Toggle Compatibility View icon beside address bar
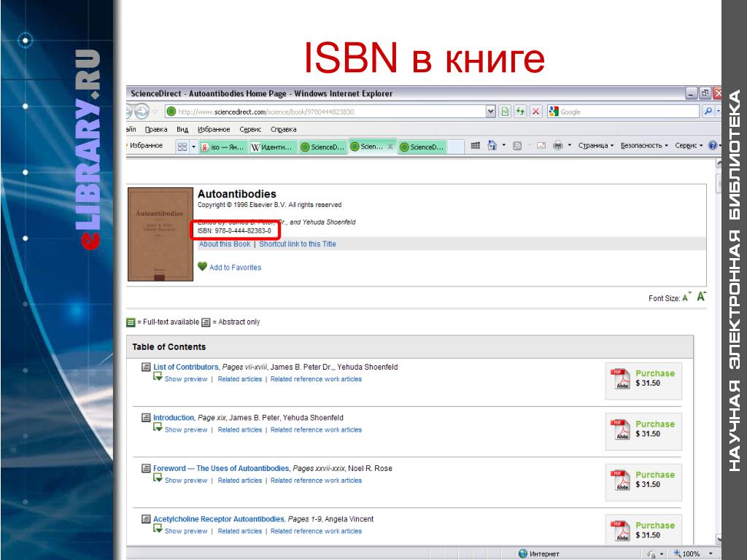Viewport: 747px width, 560px height. pyautogui.click(x=505, y=112)
